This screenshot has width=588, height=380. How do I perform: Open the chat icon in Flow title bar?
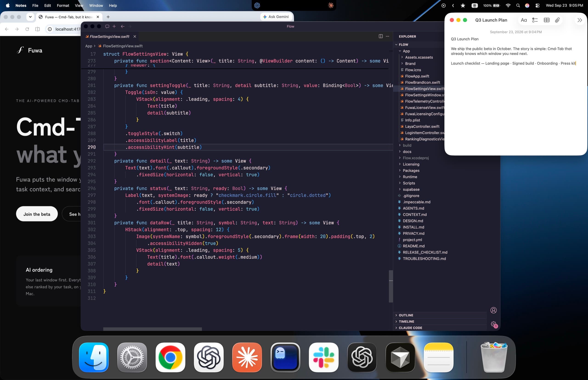point(107,26)
